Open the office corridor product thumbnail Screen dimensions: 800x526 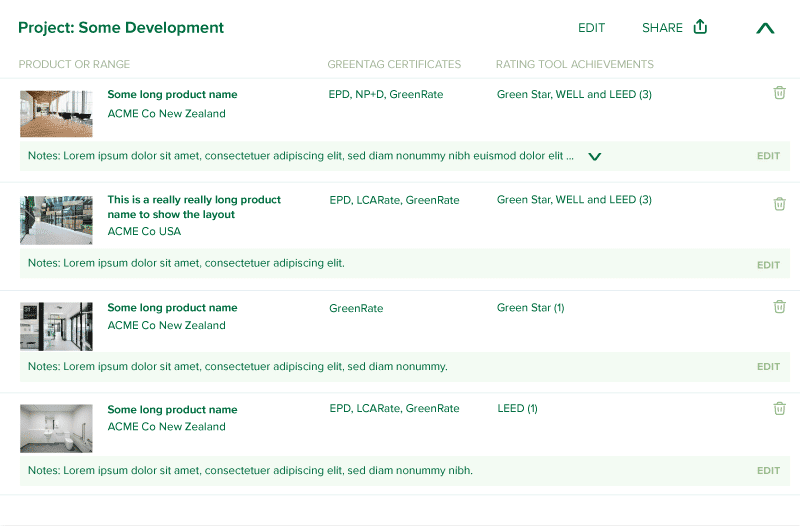coord(56,114)
